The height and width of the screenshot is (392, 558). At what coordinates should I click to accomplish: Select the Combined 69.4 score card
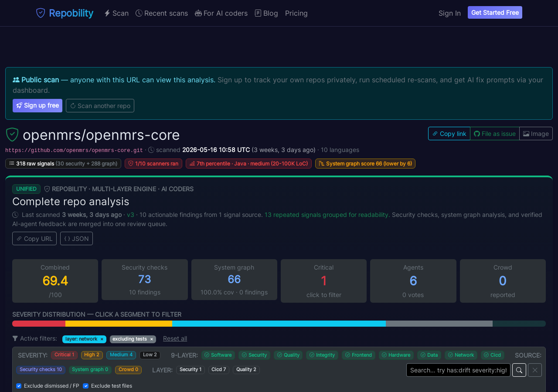point(55,281)
